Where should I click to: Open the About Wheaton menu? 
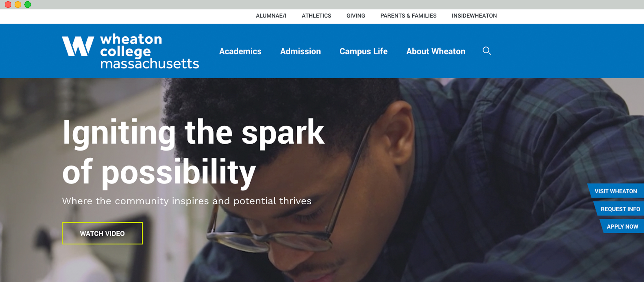pyautogui.click(x=436, y=51)
